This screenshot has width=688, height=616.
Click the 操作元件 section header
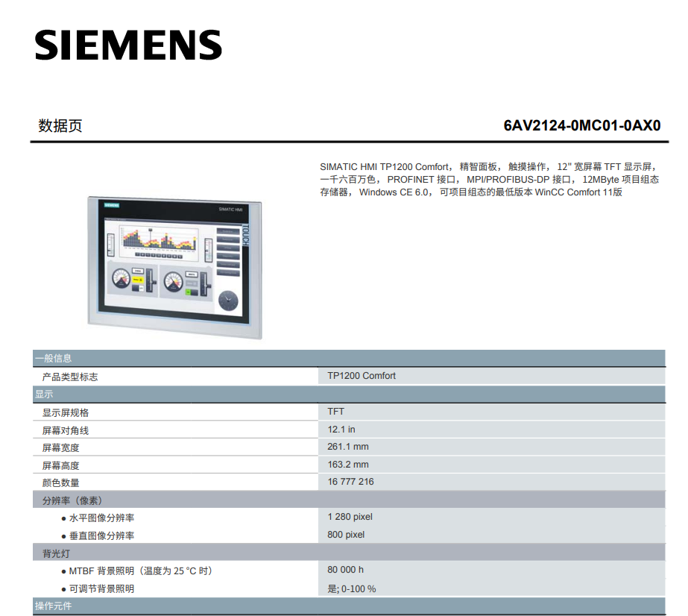[x=54, y=606]
